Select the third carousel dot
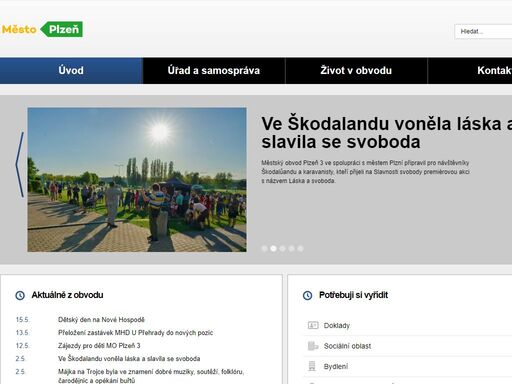 pyautogui.click(x=282, y=249)
